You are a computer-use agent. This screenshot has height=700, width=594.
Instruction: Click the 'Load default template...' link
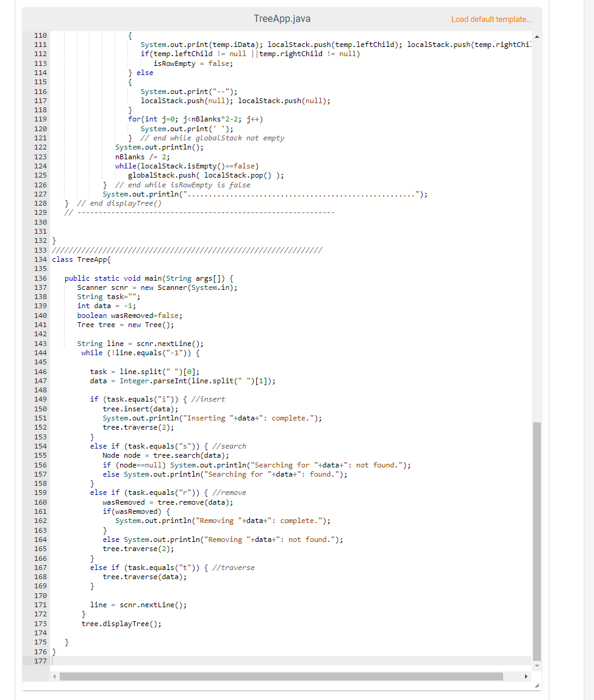(x=492, y=19)
